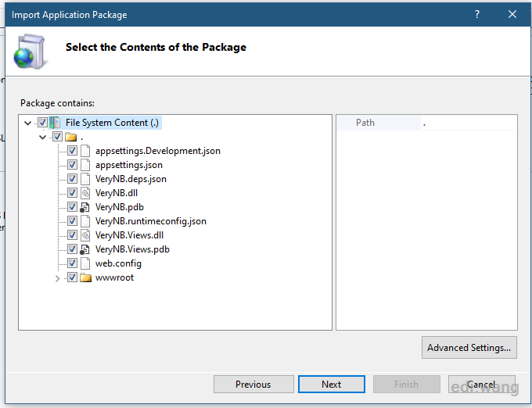Click the wwwroot folder icon
This screenshot has width=532, height=408.
(x=85, y=277)
